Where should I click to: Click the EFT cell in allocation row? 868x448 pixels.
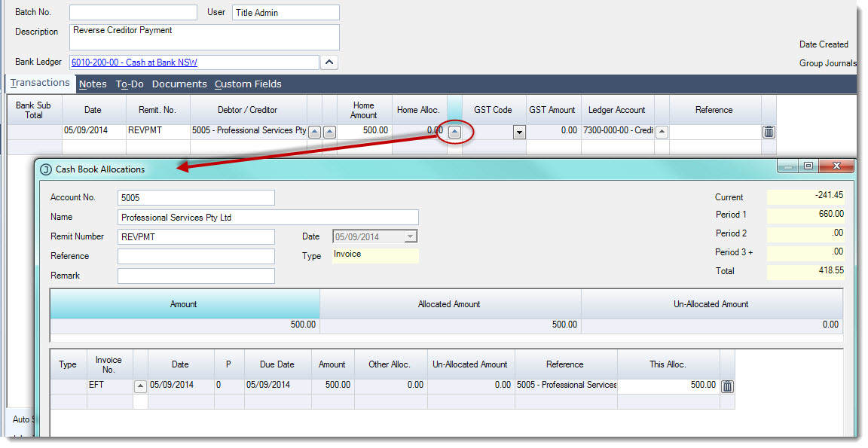[x=109, y=386]
